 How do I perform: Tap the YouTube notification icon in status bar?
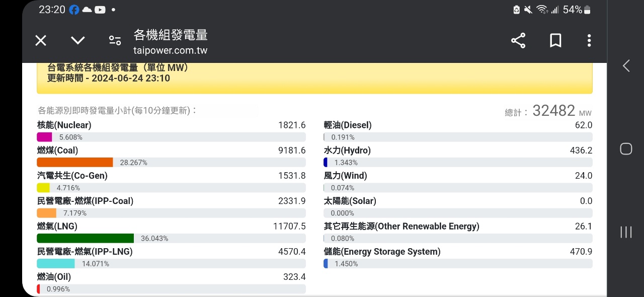coord(100,10)
